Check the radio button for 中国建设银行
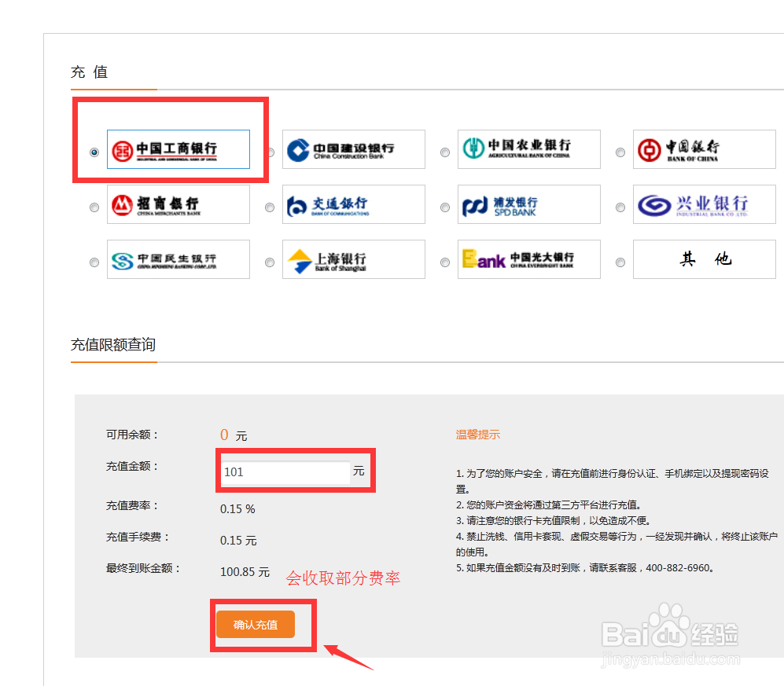Viewport: 784px width, 686px height. (x=271, y=152)
